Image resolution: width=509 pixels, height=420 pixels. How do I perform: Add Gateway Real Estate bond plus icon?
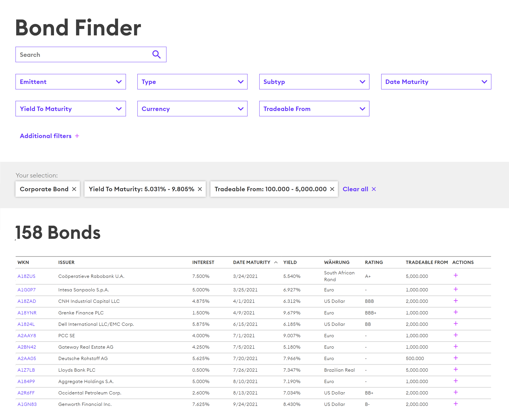[456, 347]
